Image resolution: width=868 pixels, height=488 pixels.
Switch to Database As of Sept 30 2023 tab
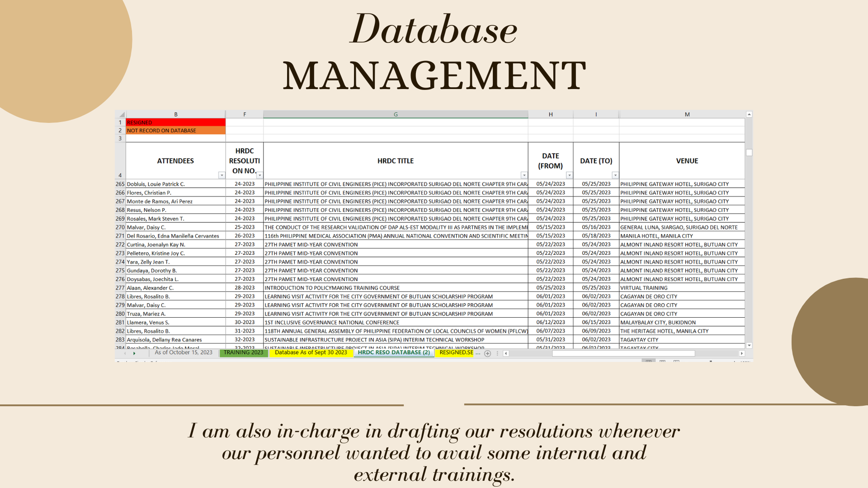pos(311,353)
